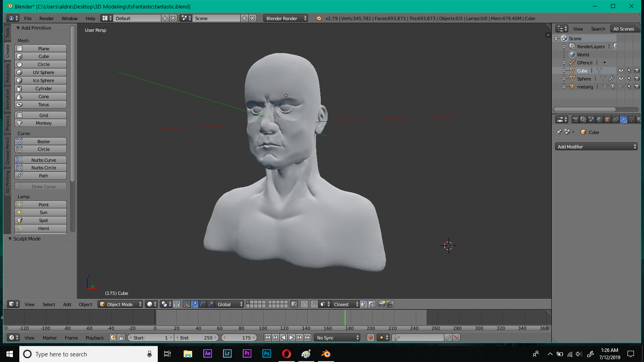
Task: Open the Object properties tab cube icon
Action: tap(607, 119)
